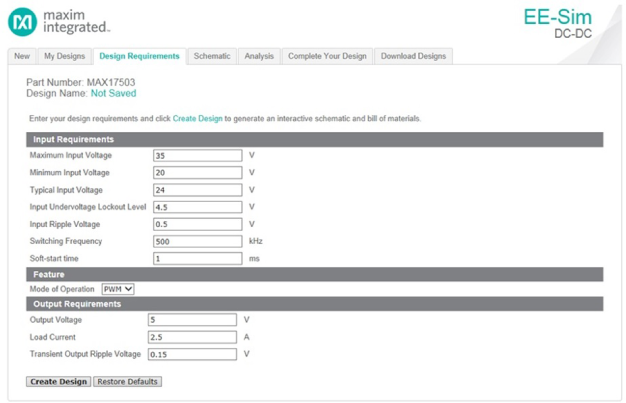This screenshot has width=626, height=403.
Task: Click the Switching Frequency field
Action: tap(198, 241)
